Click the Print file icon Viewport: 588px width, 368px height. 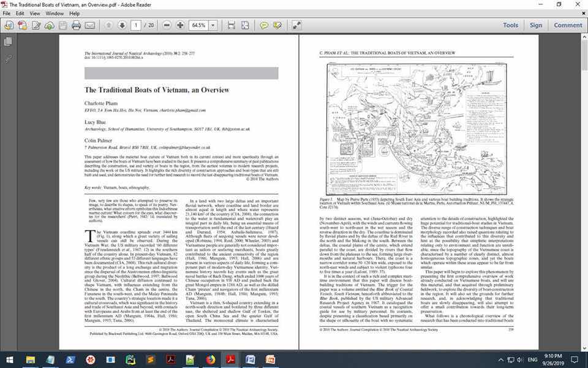pyautogui.click(x=76, y=25)
